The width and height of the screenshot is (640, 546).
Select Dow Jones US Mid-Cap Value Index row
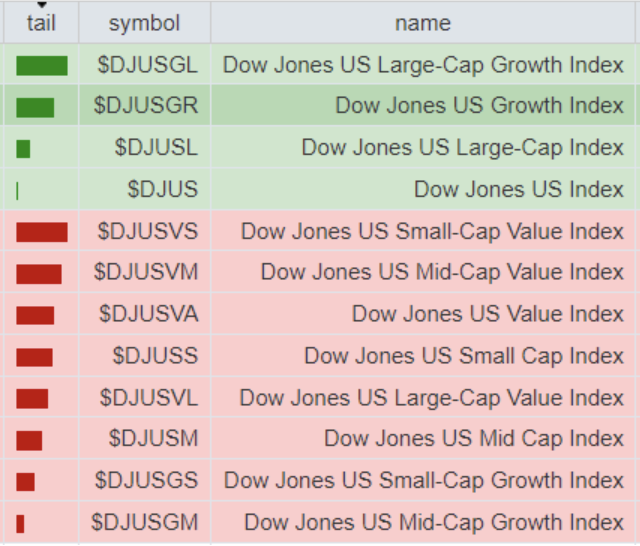[442, 272]
